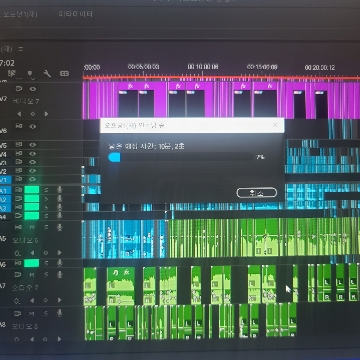
Task: Click the add marker icon in timeline header
Action: 31,74
